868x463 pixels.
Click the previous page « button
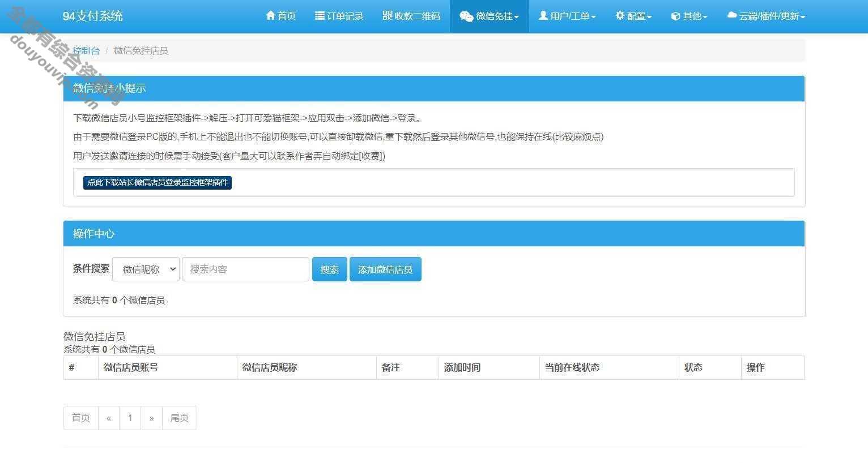[x=109, y=418]
